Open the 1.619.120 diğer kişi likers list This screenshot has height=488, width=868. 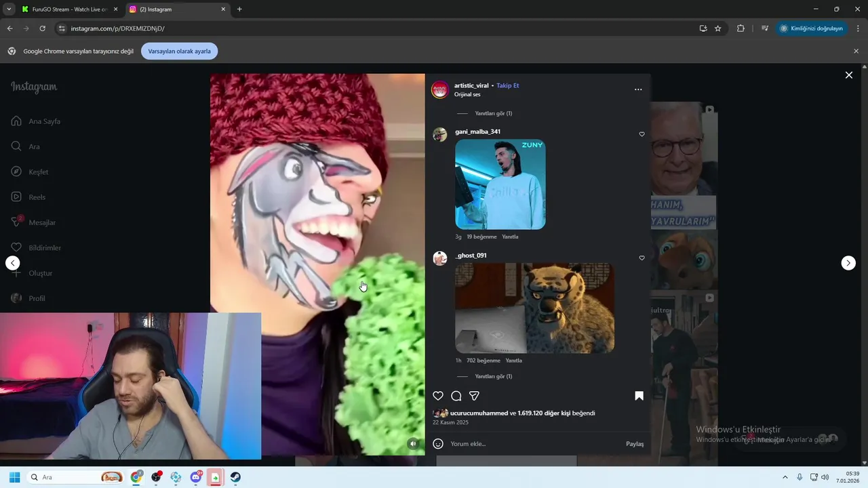544,413
